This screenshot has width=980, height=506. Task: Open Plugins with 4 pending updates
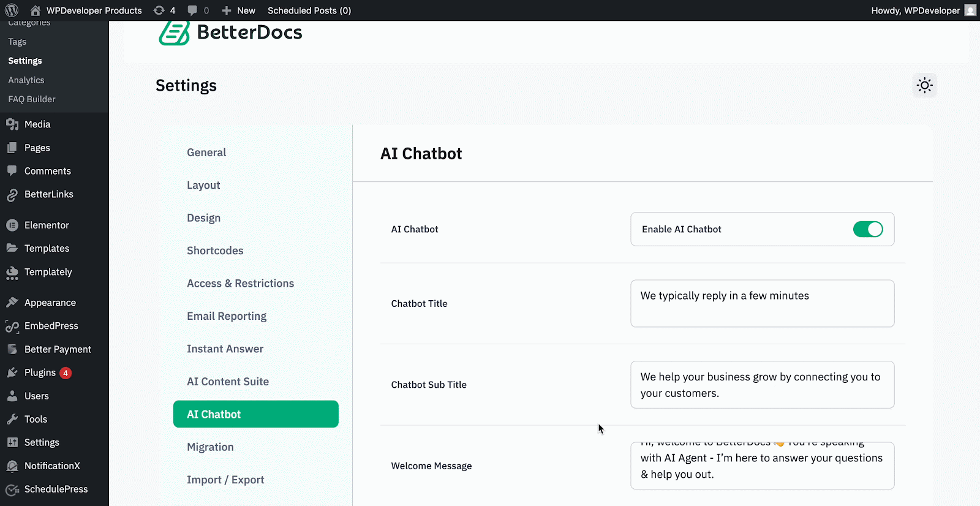[x=40, y=372]
